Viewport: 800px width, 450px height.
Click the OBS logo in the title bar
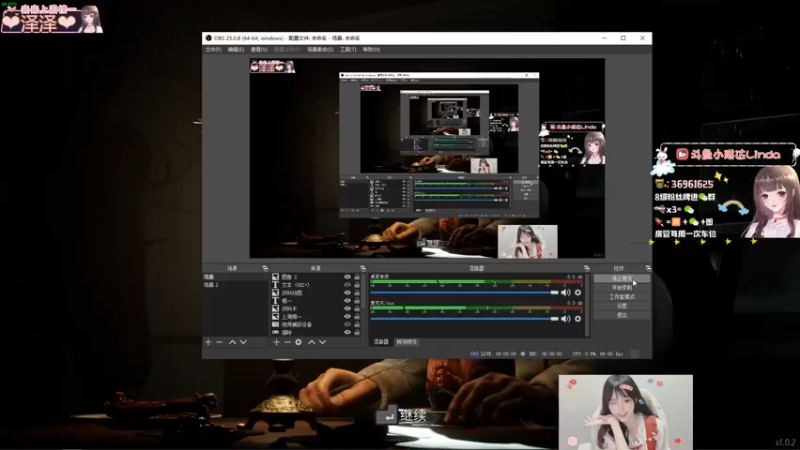(x=209, y=38)
